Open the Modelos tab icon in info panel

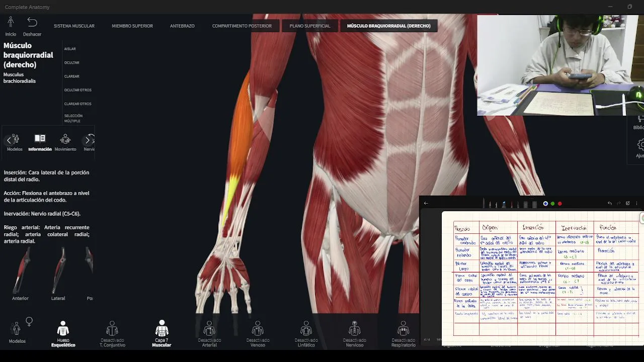point(15,139)
